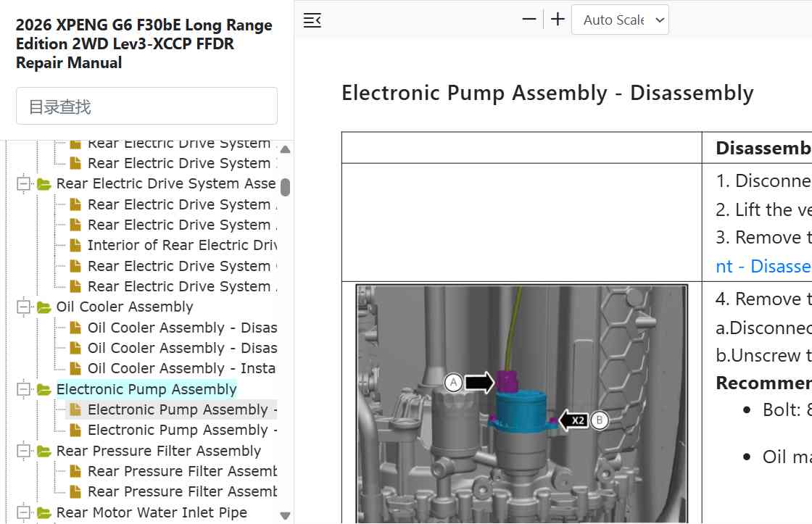Select the Oil Cooler Assembly folder label

click(125, 307)
